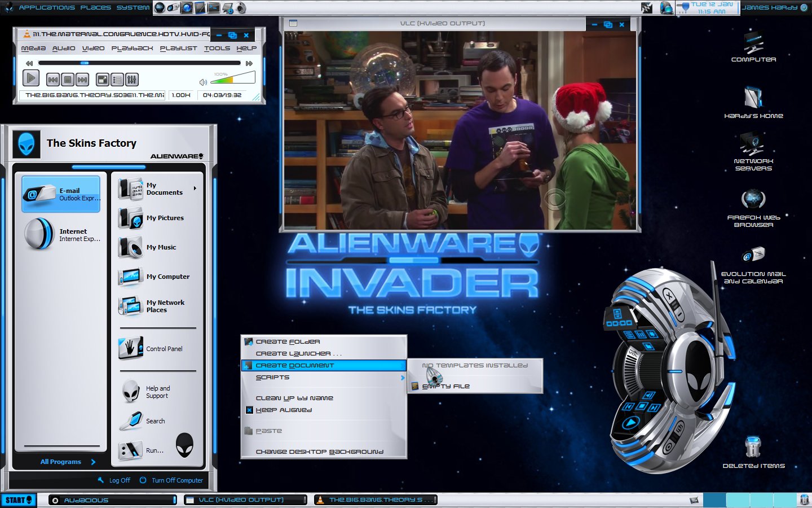This screenshot has width=812, height=508.
Task: Click VLC stop button
Action: 67,80
